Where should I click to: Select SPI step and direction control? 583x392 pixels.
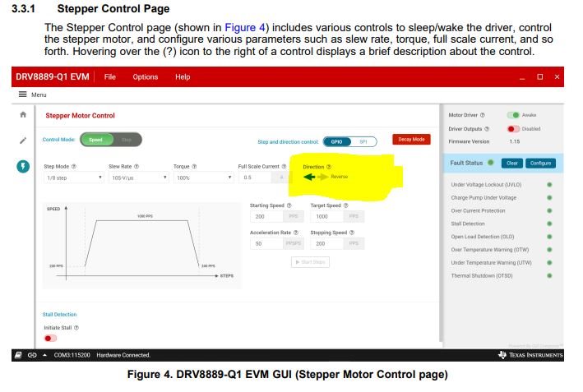click(x=363, y=142)
